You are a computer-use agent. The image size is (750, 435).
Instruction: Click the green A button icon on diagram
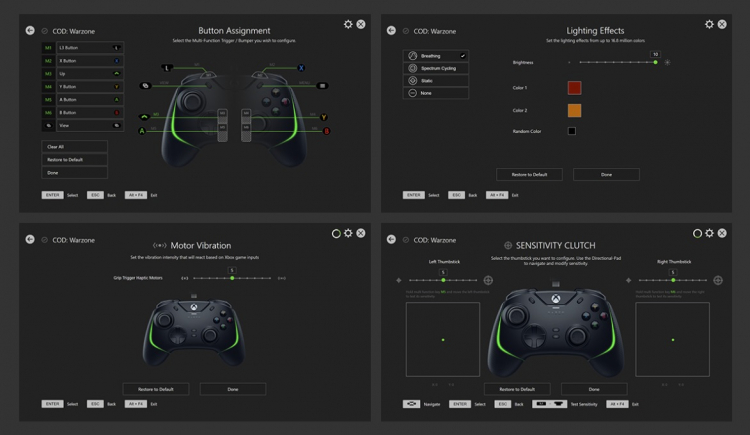[x=142, y=131]
